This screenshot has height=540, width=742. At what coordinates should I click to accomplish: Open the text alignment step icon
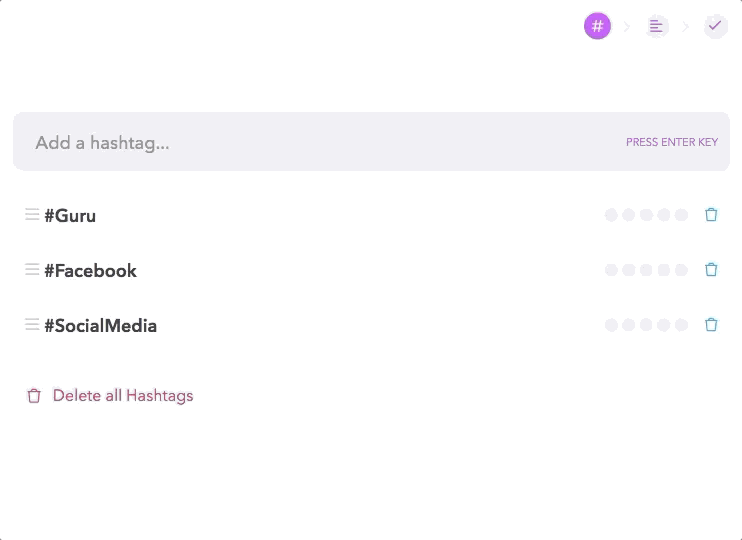pyautogui.click(x=656, y=26)
